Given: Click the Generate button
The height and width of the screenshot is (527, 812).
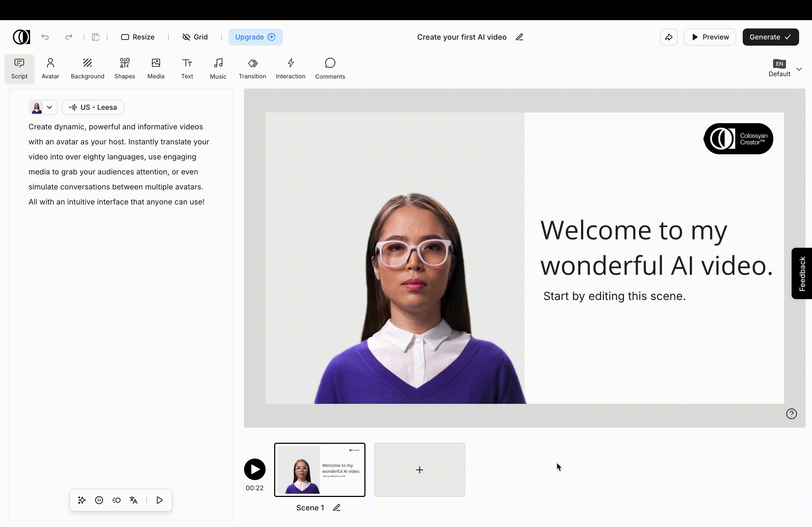Looking at the screenshot, I should pyautogui.click(x=770, y=37).
